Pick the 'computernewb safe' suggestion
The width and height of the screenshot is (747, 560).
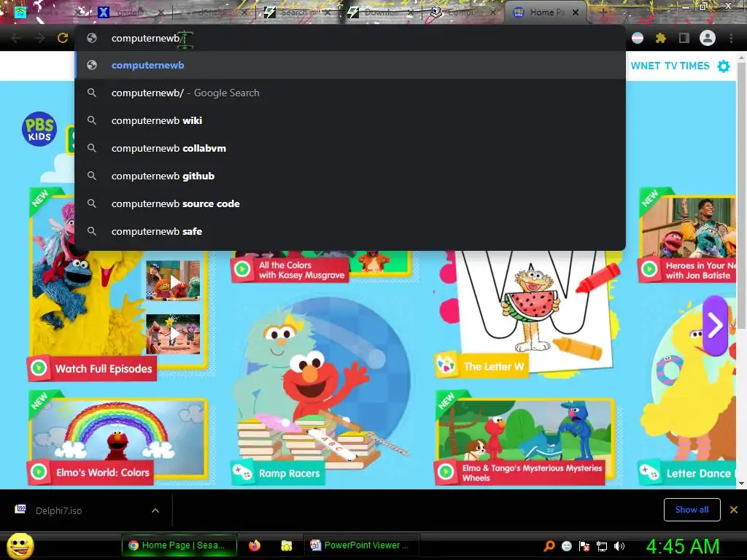click(350, 231)
